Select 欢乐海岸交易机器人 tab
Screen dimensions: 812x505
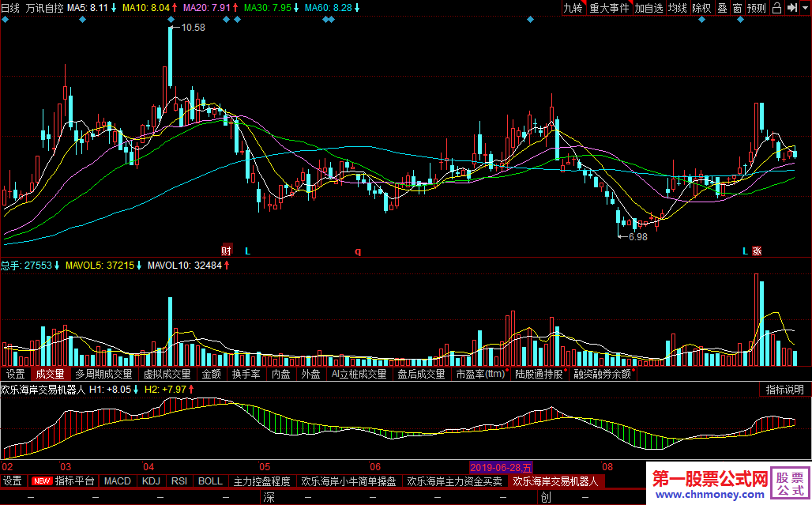click(555, 481)
